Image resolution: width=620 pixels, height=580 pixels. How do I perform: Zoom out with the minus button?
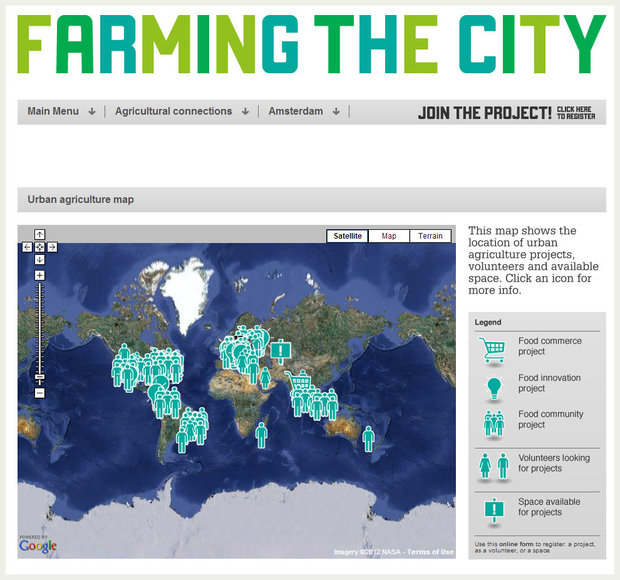[x=40, y=393]
